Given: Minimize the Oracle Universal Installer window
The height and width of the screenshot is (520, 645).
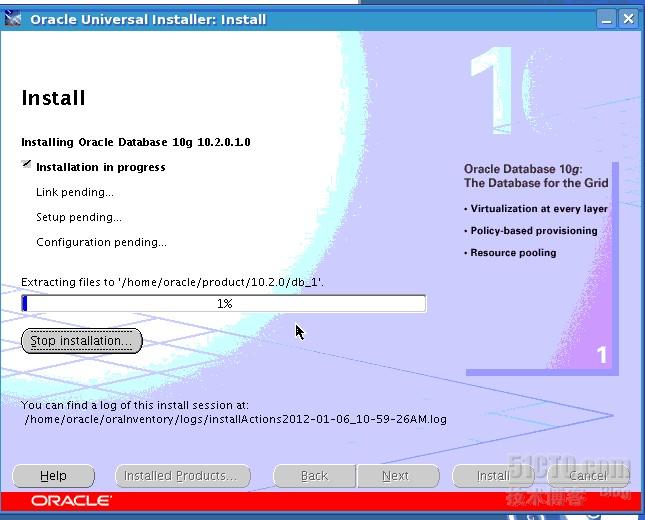Looking at the screenshot, I should (606, 19).
